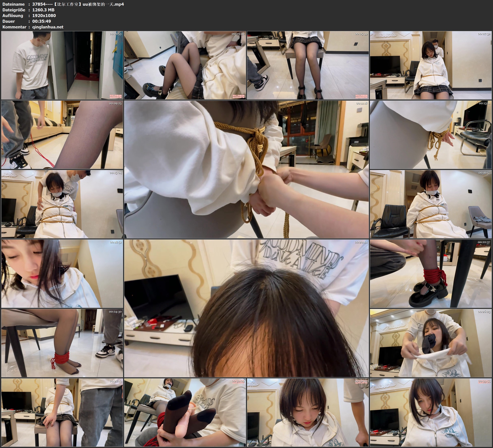Click the frame marked 00:22:37
This screenshot has height=448, width=493.
tap(431, 274)
